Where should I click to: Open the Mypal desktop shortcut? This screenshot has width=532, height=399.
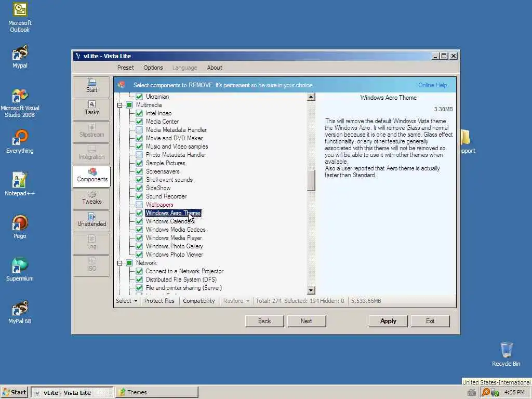[20, 57]
